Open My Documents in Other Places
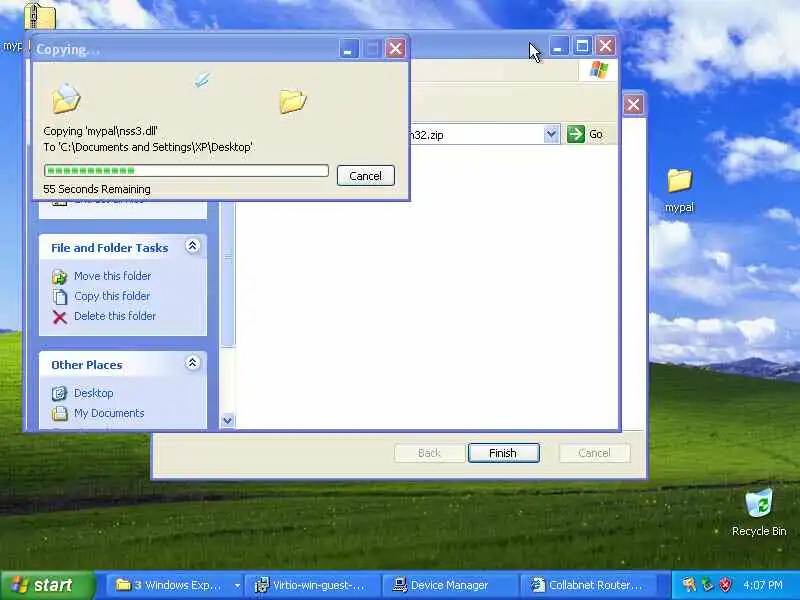Screen dimensions: 800x600 coord(109,413)
